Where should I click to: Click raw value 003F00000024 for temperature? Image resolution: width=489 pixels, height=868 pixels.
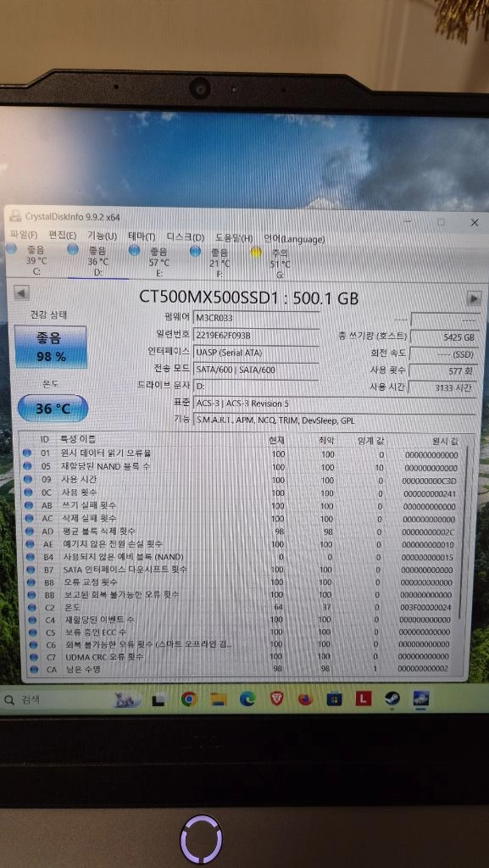tap(425, 607)
